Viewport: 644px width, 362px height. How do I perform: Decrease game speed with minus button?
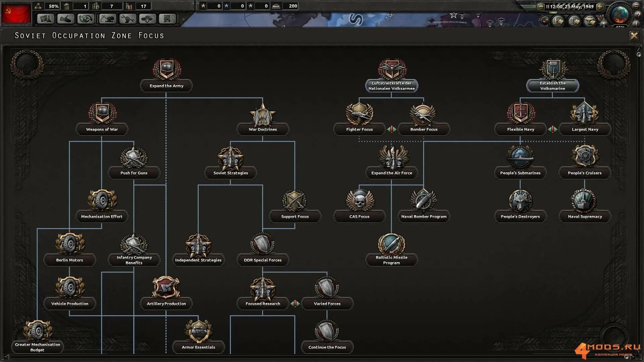pyautogui.click(x=541, y=6)
